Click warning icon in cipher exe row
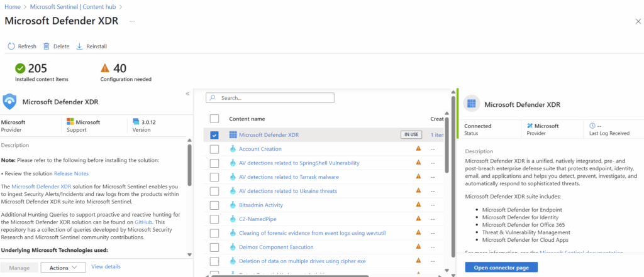Image resolution: width=644 pixels, height=277 pixels. [x=418, y=261]
